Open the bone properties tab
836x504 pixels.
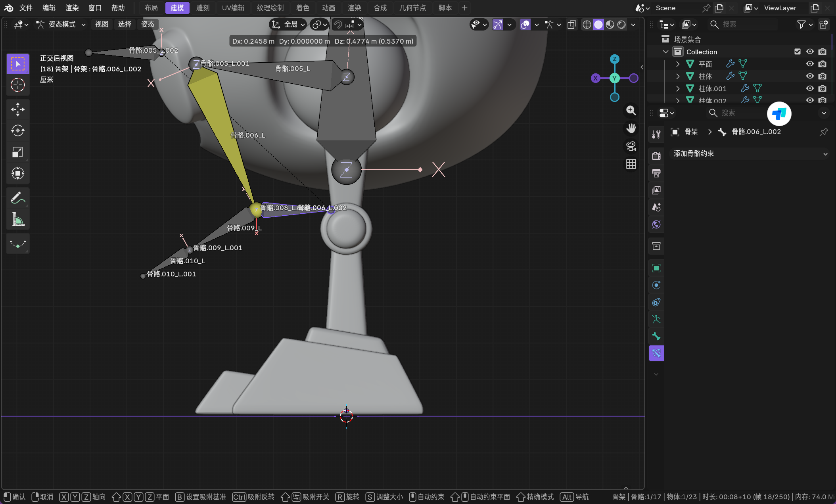[x=656, y=336]
